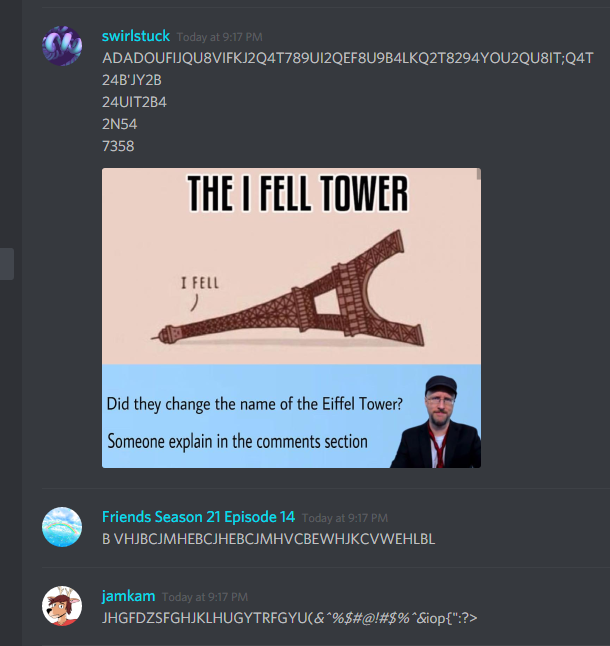
Task: Click the timestamp next to swirlstuck
Action: pos(220,37)
